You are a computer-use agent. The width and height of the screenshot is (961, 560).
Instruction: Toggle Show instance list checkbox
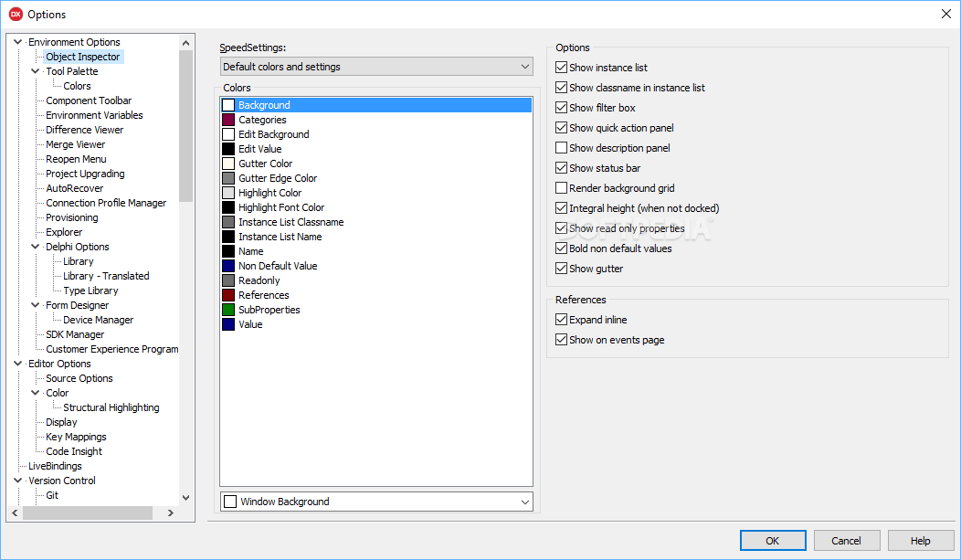[561, 68]
